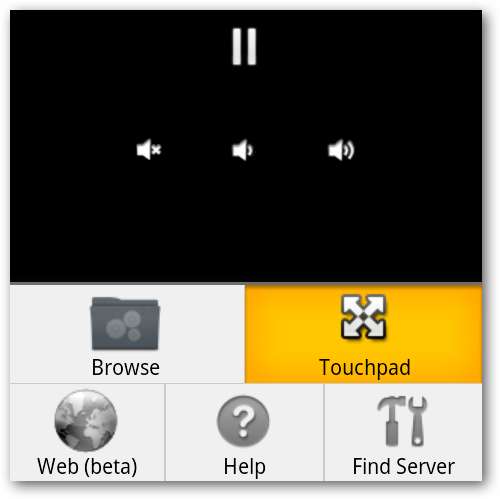The height and width of the screenshot is (499, 500).
Task: Click the Help text label
Action: tap(245, 467)
